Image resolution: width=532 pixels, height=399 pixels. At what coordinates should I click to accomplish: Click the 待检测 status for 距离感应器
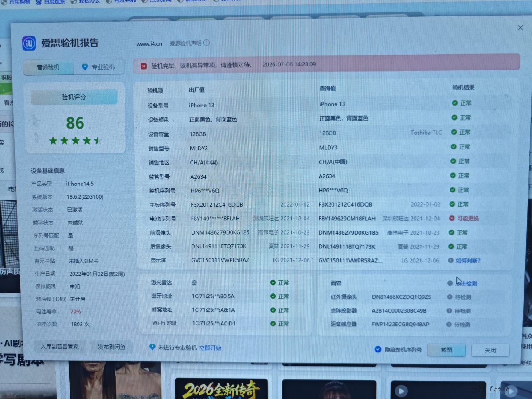(462, 325)
